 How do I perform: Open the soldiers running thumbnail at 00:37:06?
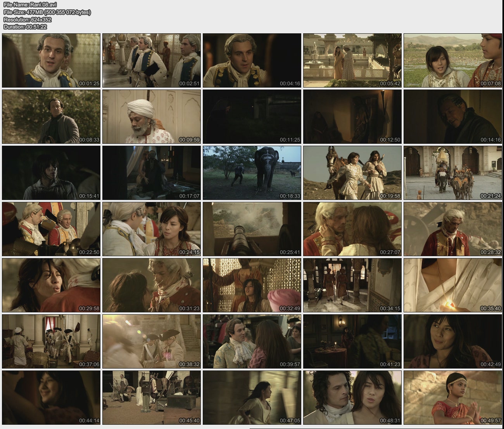coord(51,341)
